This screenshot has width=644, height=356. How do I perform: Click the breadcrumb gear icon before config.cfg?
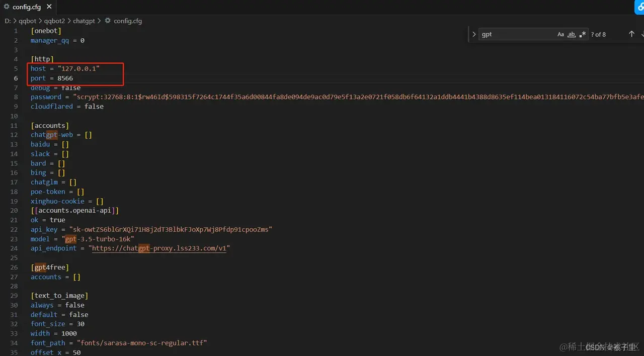pyautogui.click(x=108, y=21)
